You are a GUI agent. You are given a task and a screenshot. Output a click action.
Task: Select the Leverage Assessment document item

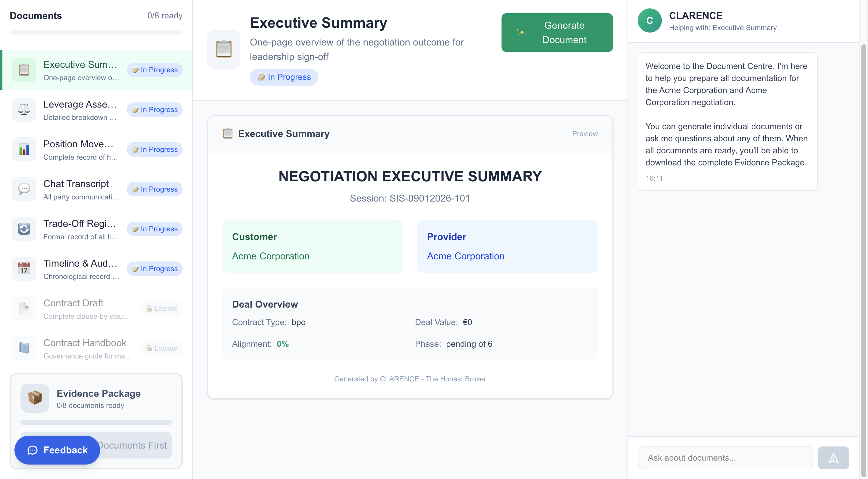[81, 110]
